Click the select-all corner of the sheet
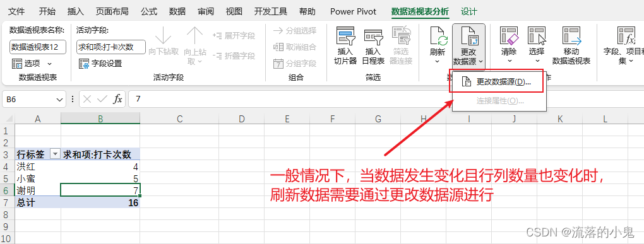Viewport: 644px width, 244px height. pos(8,119)
